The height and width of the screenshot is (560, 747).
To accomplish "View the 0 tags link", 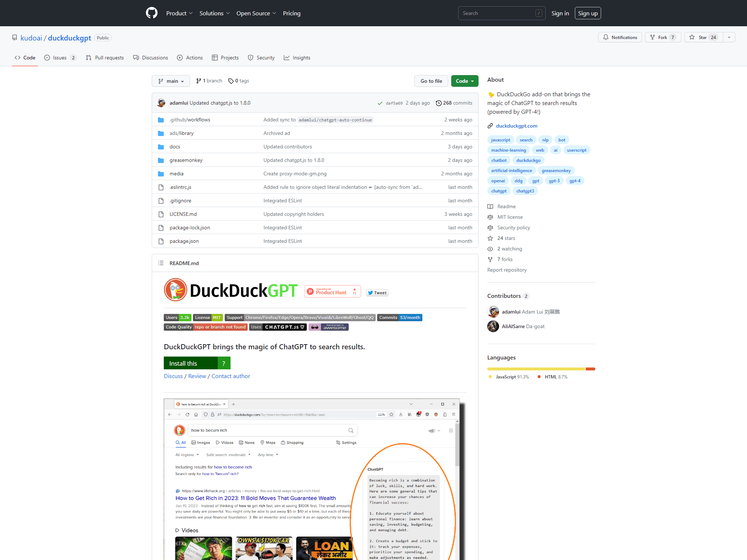I will (x=239, y=81).
